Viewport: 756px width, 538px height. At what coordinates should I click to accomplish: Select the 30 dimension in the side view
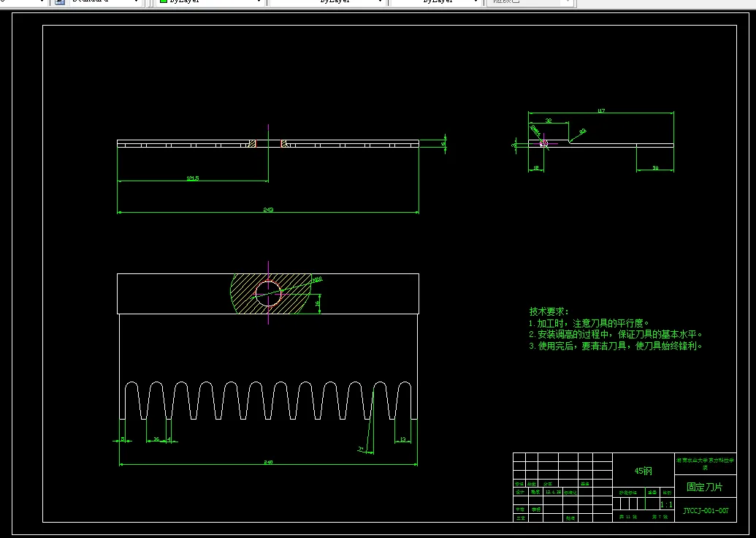(654, 168)
